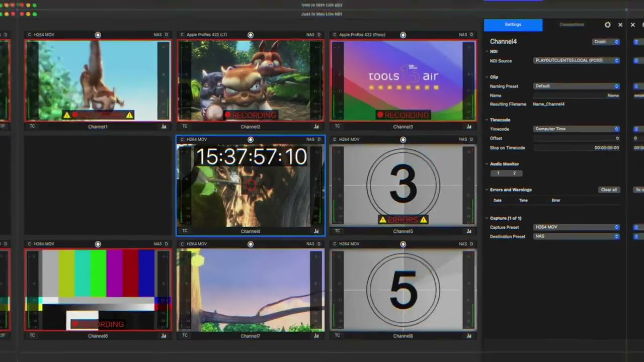Switch to the Settings tab
This screenshot has width=644, height=362.
point(513,25)
